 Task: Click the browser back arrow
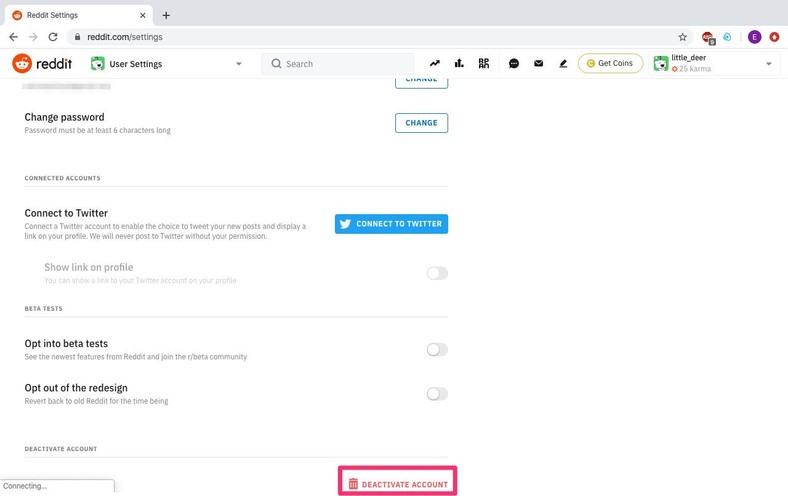click(14, 37)
